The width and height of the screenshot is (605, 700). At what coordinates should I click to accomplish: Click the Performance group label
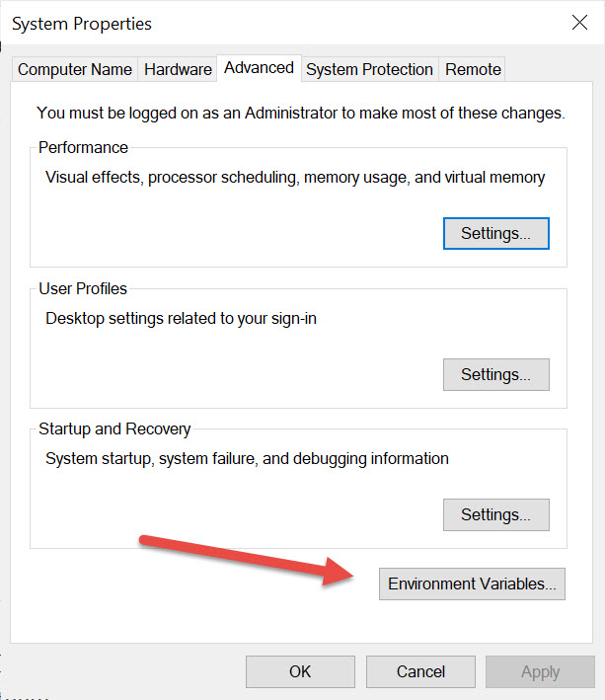[84, 147]
